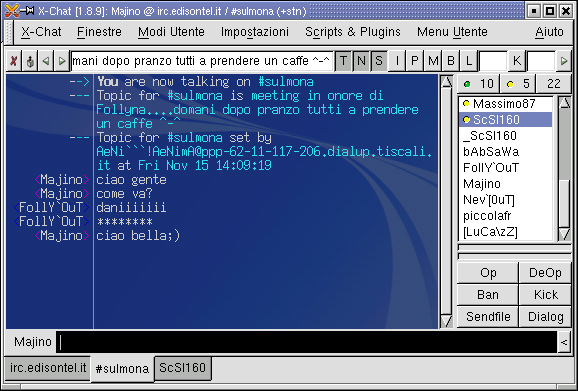Toggle the N channel mode button
The width and height of the screenshot is (578, 391).
pyautogui.click(x=361, y=61)
